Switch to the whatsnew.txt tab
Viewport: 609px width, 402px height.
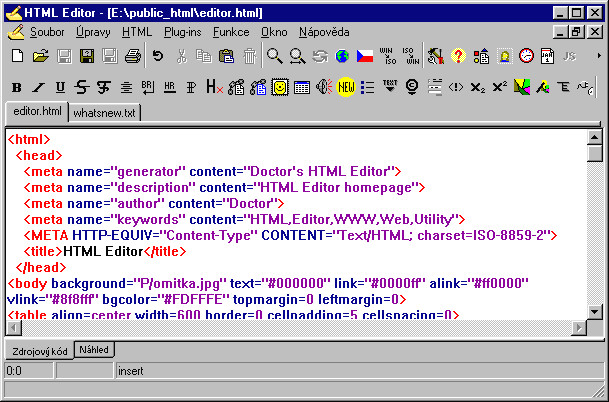click(x=104, y=113)
